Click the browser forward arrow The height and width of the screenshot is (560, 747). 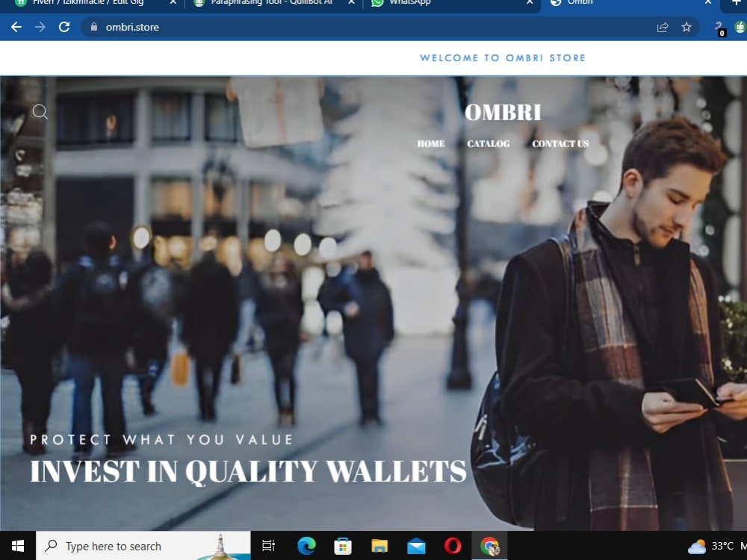(40, 27)
